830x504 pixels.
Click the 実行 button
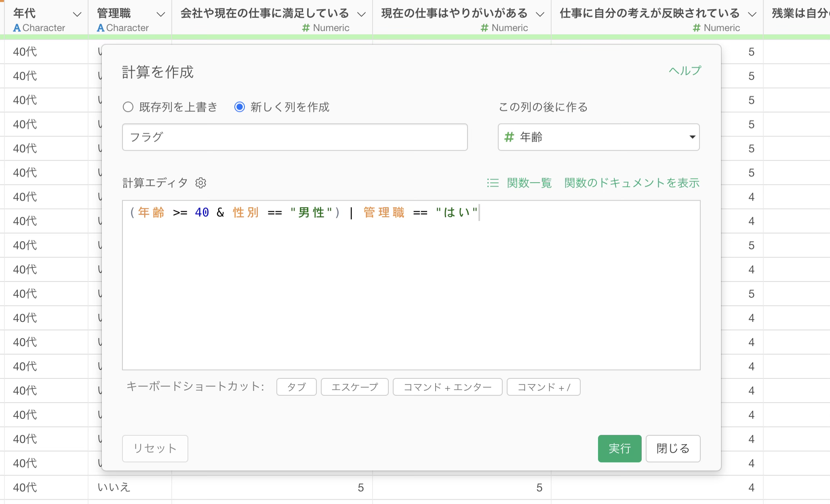pos(619,448)
